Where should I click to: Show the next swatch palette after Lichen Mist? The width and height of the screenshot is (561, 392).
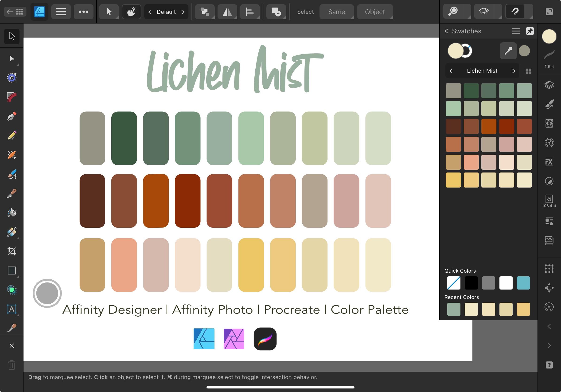(x=513, y=71)
